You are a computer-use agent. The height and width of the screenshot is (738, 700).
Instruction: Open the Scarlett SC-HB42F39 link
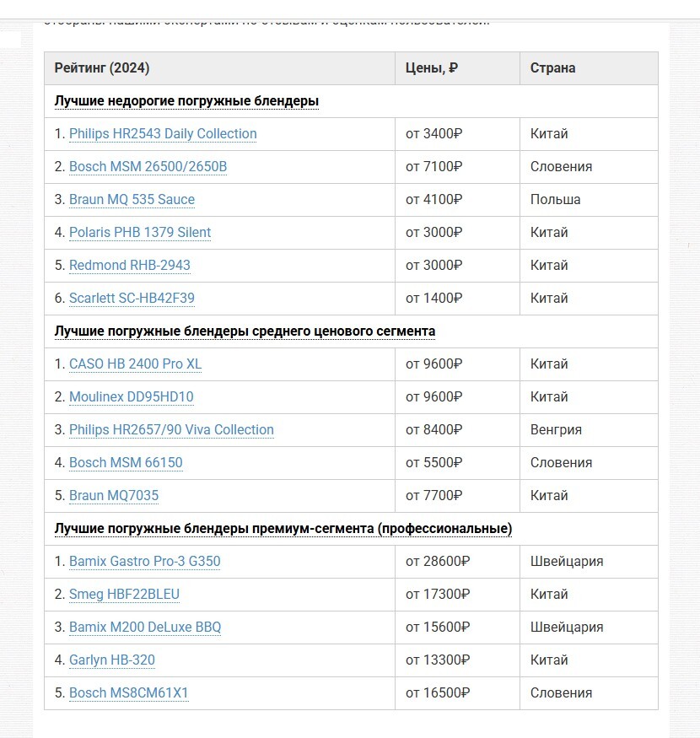(x=132, y=298)
